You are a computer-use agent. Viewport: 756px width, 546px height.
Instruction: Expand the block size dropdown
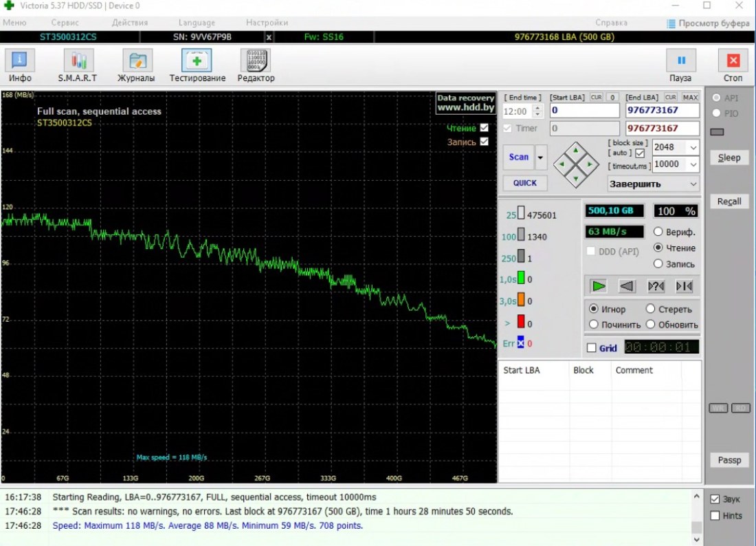coord(693,147)
